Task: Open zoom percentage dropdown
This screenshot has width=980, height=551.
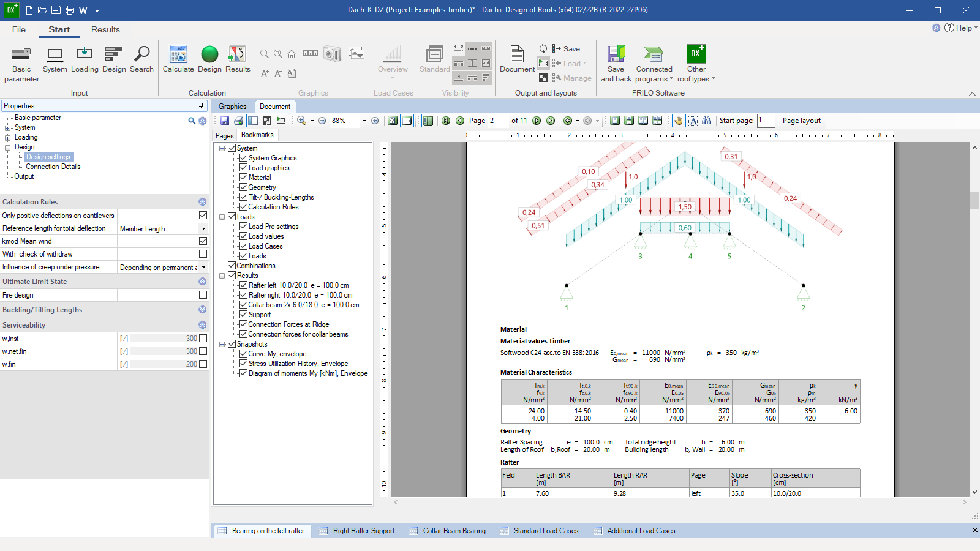Action: click(364, 121)
